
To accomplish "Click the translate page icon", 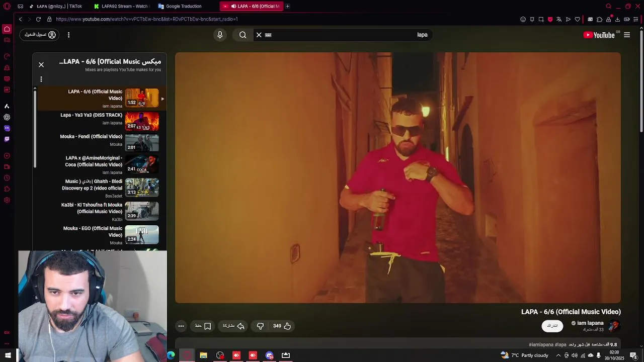I will point(559,19).
